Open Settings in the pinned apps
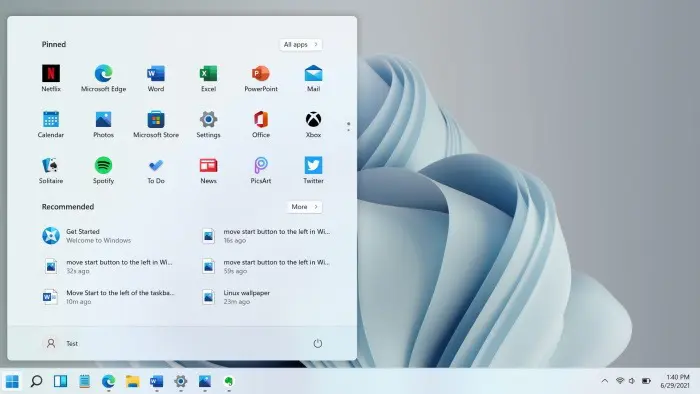The width and height of the screenshot is (700, 394). (208, 124)
